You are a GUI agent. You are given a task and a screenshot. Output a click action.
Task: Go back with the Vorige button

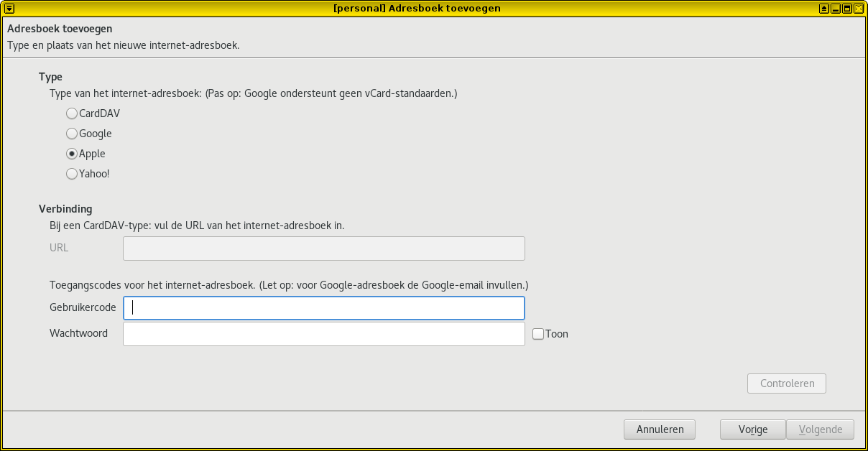[753, 429]
